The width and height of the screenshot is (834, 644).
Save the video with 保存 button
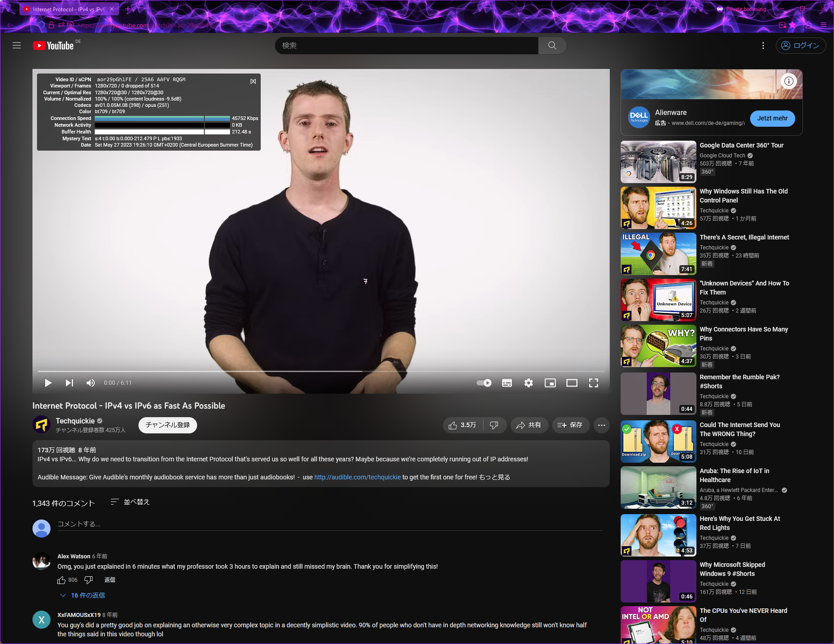point(571,425)
